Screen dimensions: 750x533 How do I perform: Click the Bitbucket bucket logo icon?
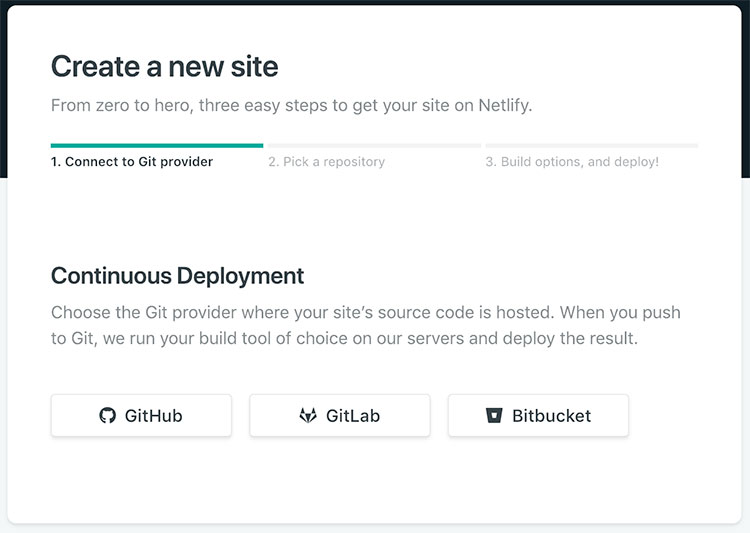coord(494,415)
